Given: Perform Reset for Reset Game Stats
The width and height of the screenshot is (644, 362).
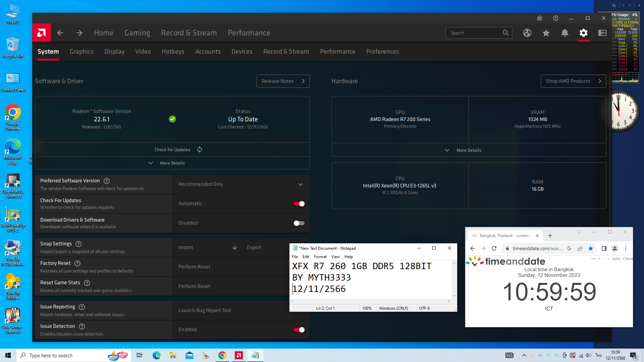Looking at the screenshot, I should point(194,286).
